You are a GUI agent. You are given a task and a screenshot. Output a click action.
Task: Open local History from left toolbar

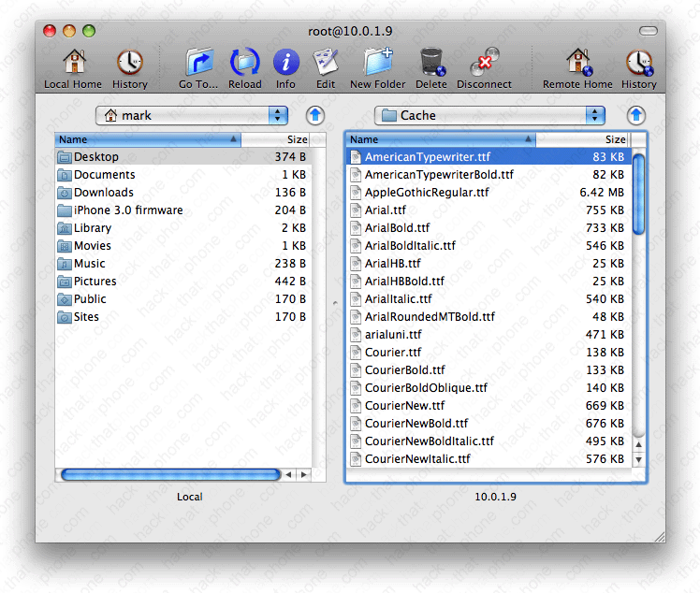pos(130,64)
